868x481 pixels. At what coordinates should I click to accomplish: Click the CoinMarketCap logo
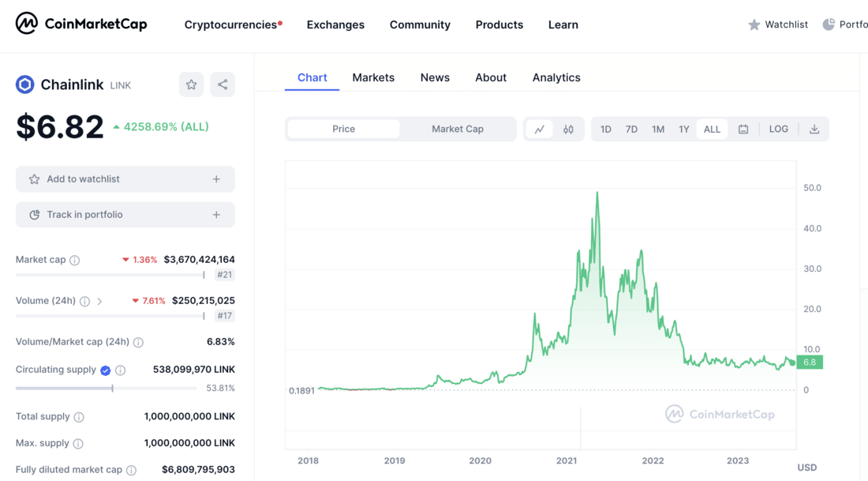80,24
